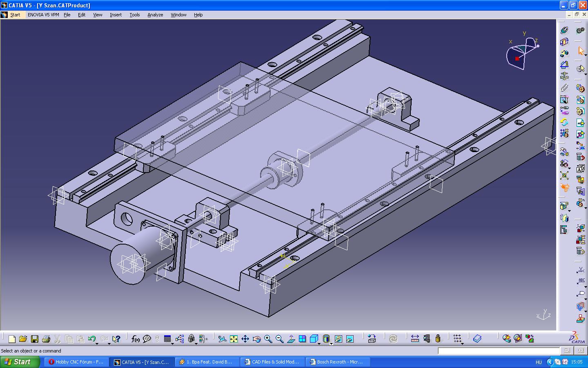Click the Save file icon
588x368 pixels.
pos(35,339)
